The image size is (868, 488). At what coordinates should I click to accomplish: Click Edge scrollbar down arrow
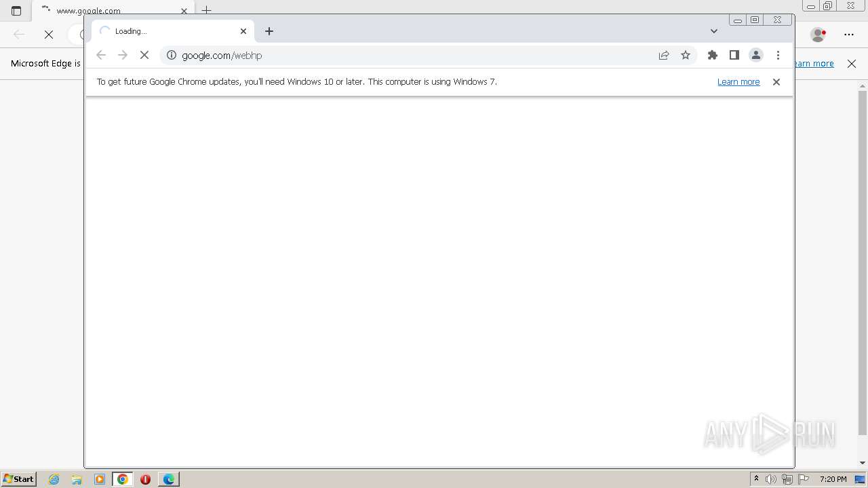pos(863,463)
